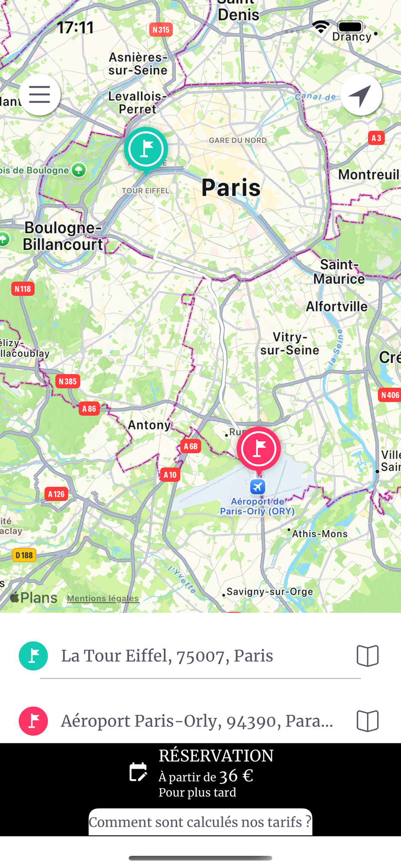401x868 pixels.
Task: Edit the La Tour Eiffel departure field
Action: [200, 656]
